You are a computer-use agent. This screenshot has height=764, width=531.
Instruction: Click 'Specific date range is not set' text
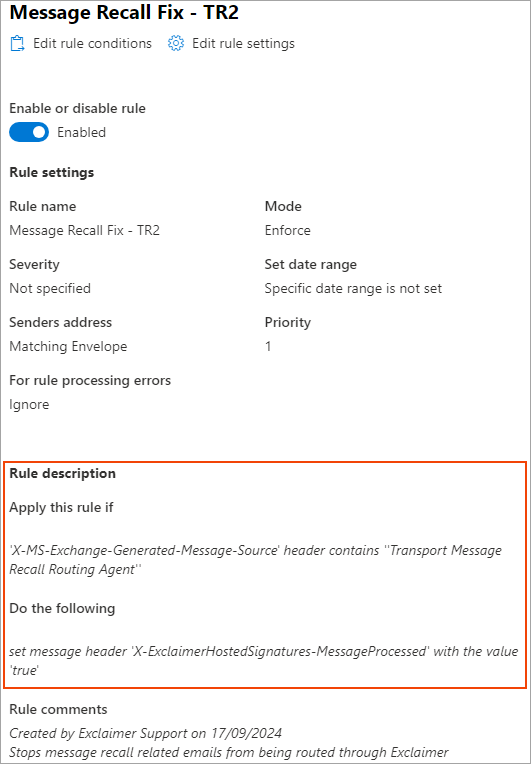(353, 288)
